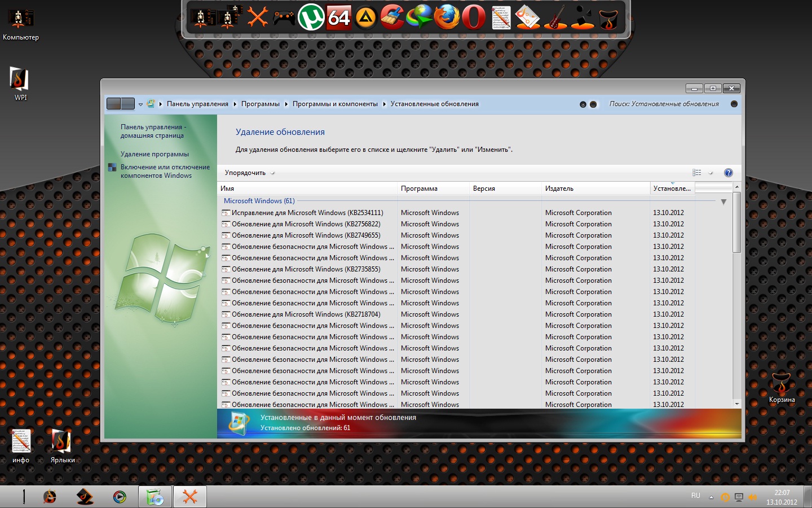Open the red guitar icon in dock

555,17
